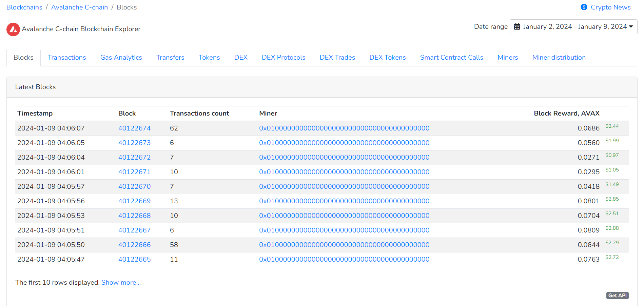Go to Blockchains breadcrumb
This screenshot has height=306, width=644.
click(x=24, y=7)
